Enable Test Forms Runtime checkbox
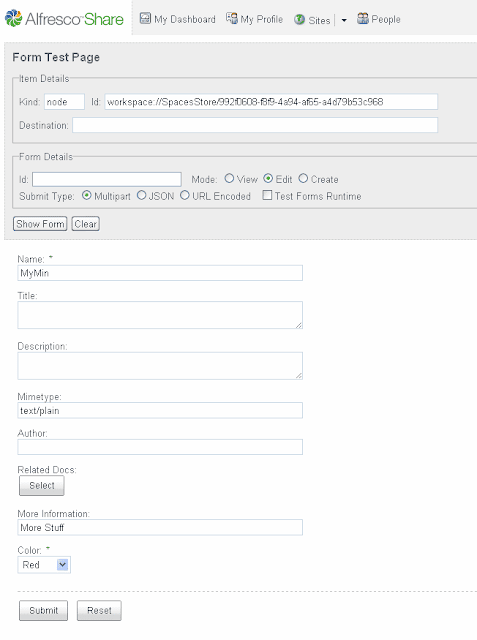Image resolution: width=477 pixels, height=640 pixels. (267, 195)
